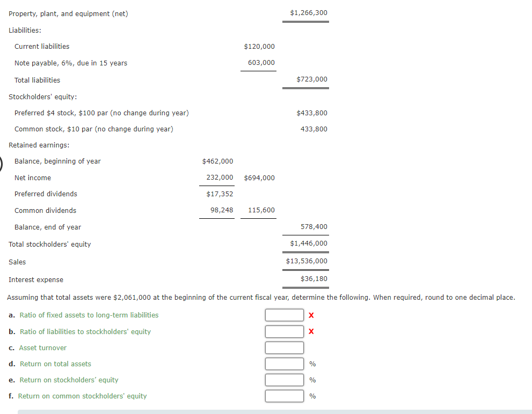Click the red X beside part a

(x=311, y=315)
